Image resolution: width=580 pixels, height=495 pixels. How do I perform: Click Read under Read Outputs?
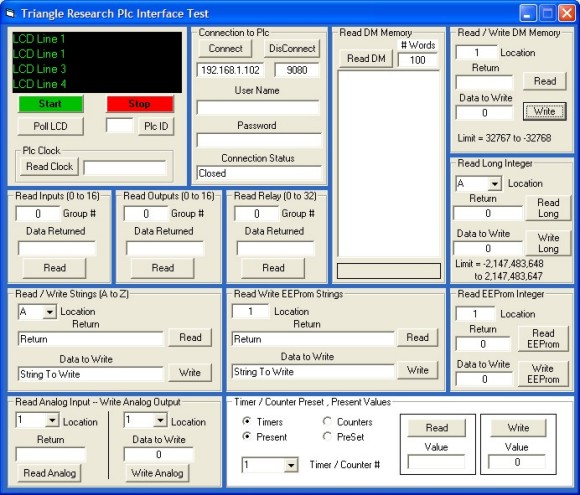[162, 268]
